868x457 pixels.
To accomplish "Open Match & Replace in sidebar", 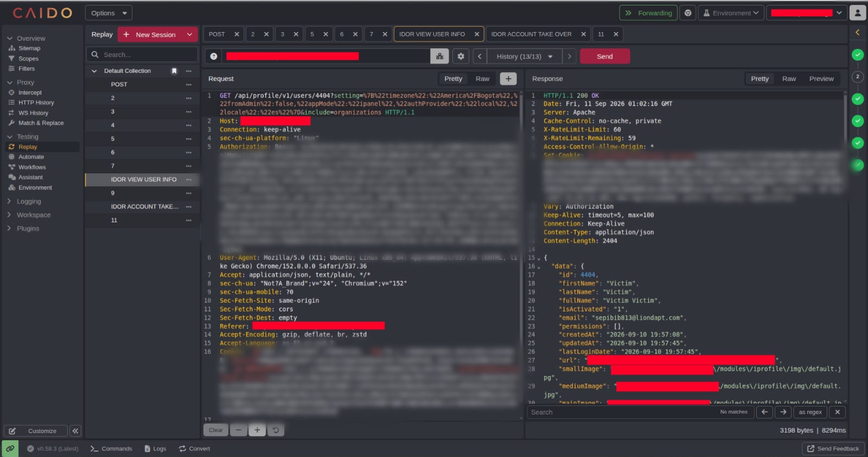I will pyautogui.click(x=41, y=123).
